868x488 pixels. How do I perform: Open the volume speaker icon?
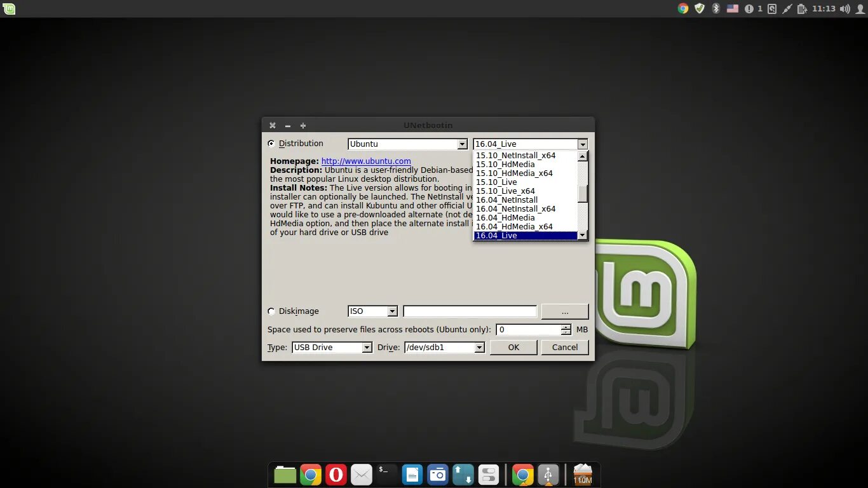click(844, 8)
